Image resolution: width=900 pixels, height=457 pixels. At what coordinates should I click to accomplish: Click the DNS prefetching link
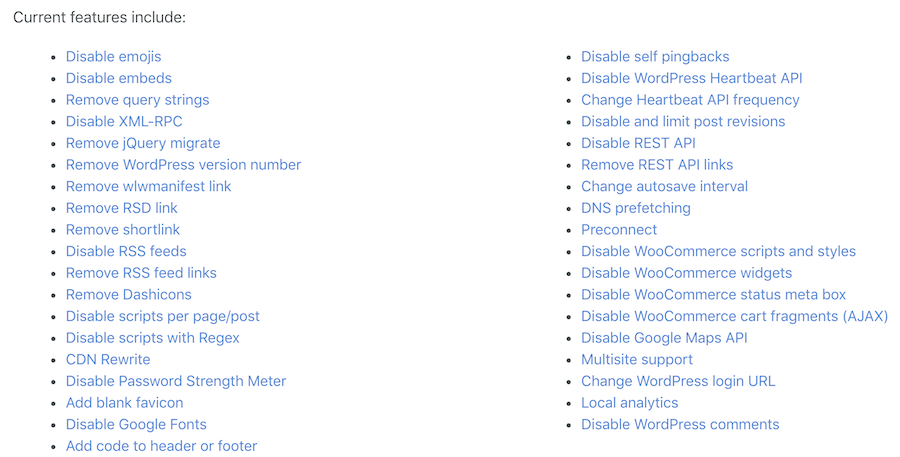pyautogui.click(x=636, y=208)
